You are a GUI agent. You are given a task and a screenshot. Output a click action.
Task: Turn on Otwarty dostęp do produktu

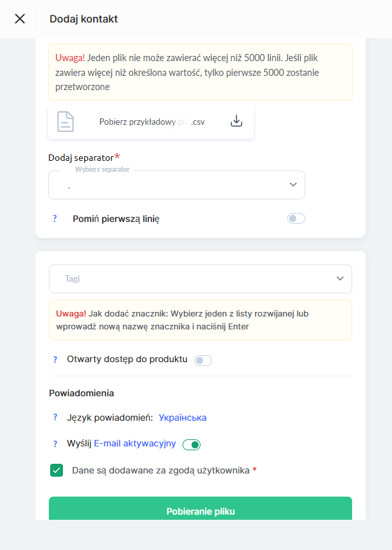point(203,360)
